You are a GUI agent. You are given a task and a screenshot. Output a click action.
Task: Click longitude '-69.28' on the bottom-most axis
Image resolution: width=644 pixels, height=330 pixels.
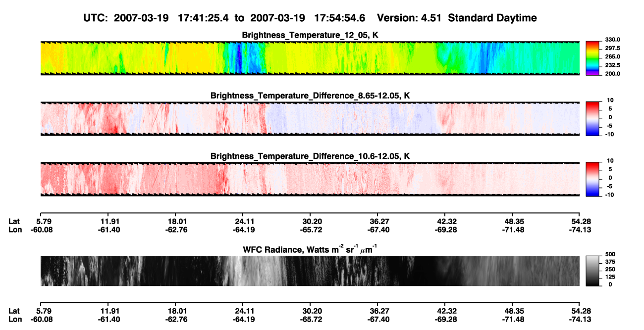click(445, 320)
